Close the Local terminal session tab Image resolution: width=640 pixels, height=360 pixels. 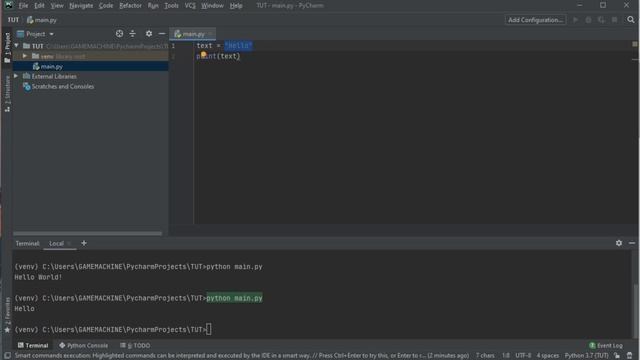(69, 243)
